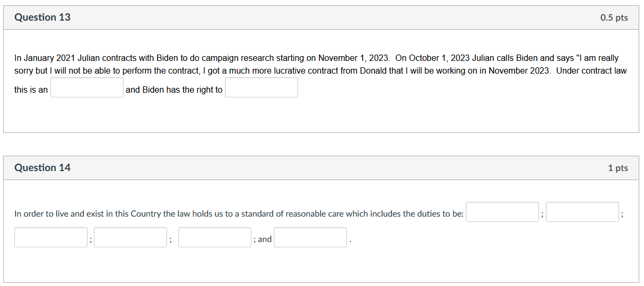The width and height of the screenshot is (644, 286).
Task: Click the "In January 2021" opening words
Action: pyautogui.click(x=41, y=58)
